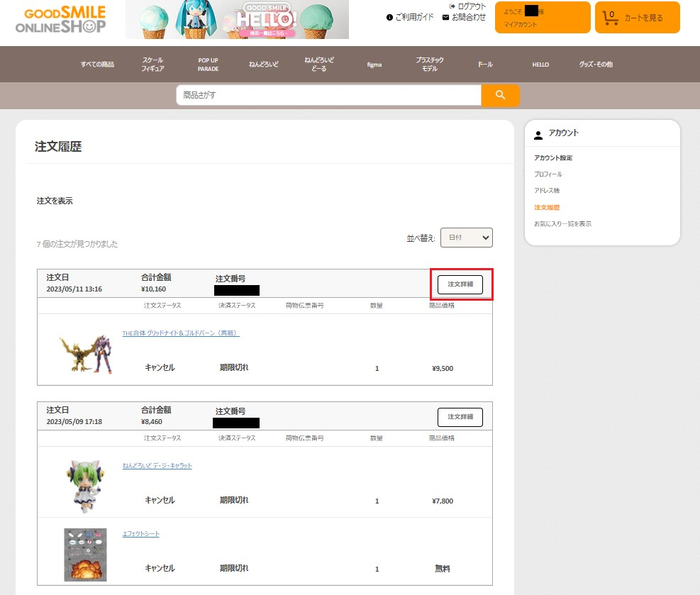Open 注文詳細 for the 2023/05/09 order
The image size is (700, 595).
(460, 417)
